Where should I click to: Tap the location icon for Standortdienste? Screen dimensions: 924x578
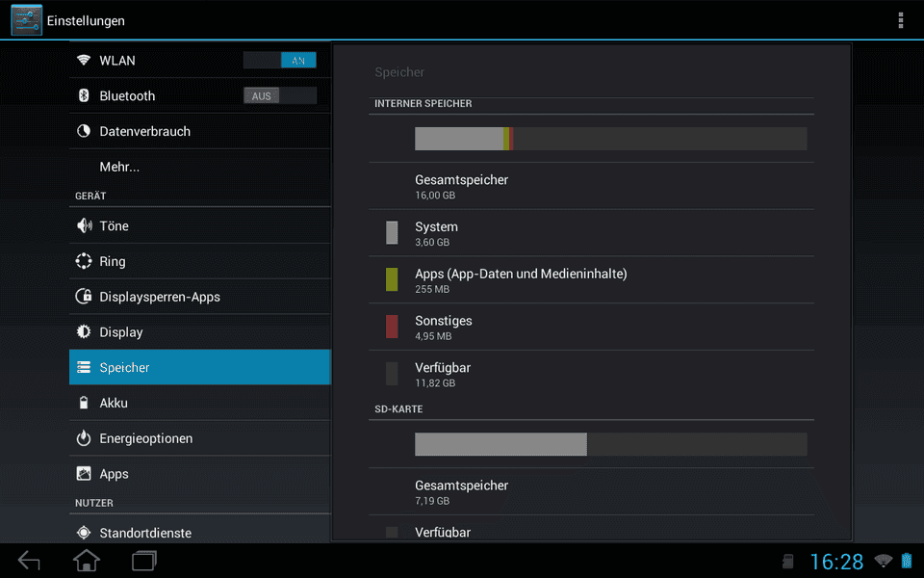84,533
